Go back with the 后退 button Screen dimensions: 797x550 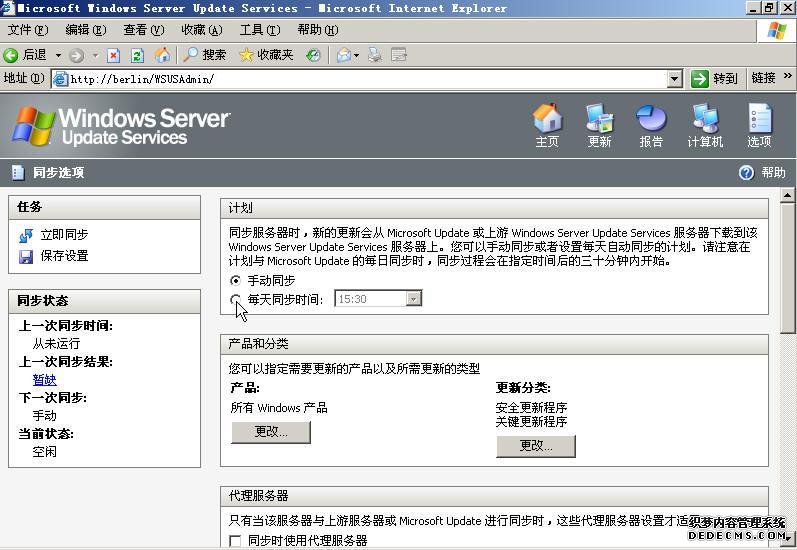[x=25, y=55]
